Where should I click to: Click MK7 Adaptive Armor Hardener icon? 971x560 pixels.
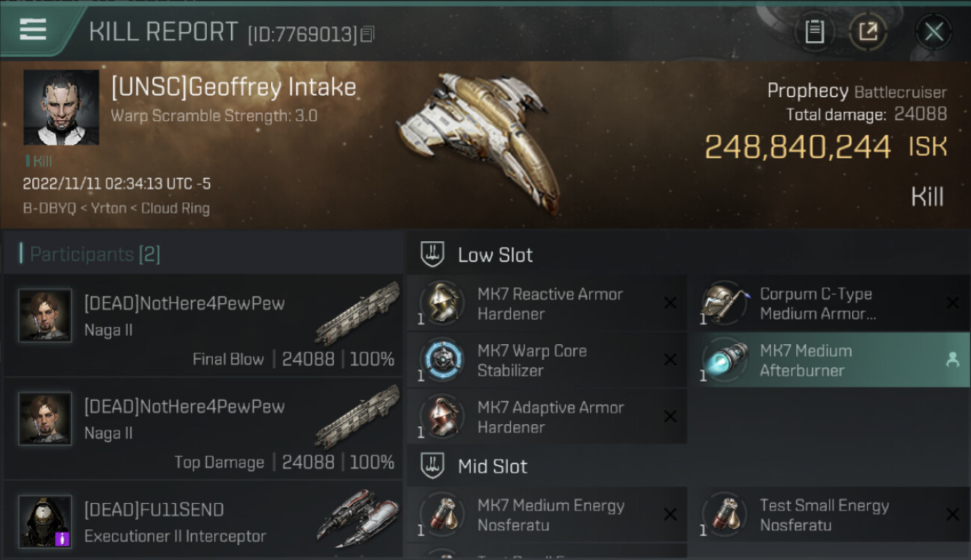click(441, 417)
